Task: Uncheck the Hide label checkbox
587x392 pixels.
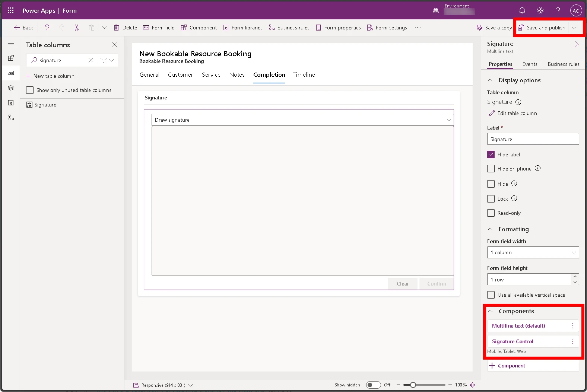Action: coord(491,154)
